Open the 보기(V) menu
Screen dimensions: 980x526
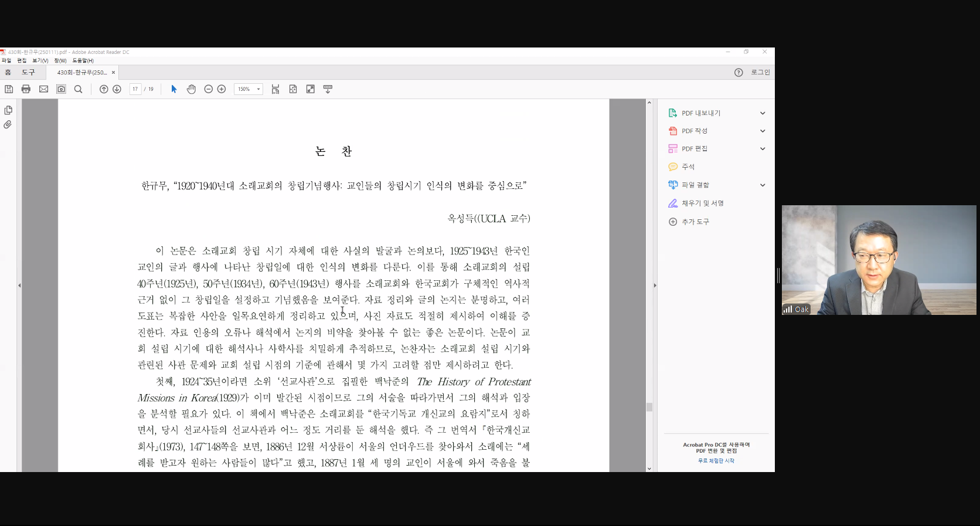pyautogui.click(x=40, y=60)
